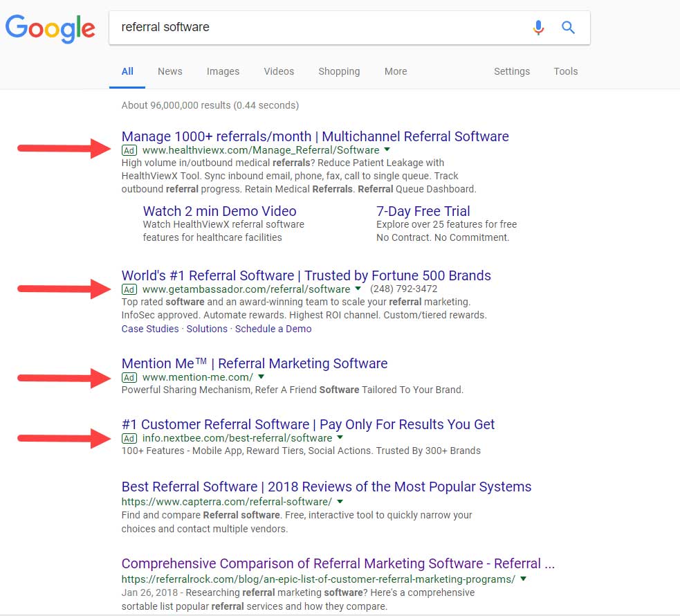Open search Settings menu

(x=512, y=71)
